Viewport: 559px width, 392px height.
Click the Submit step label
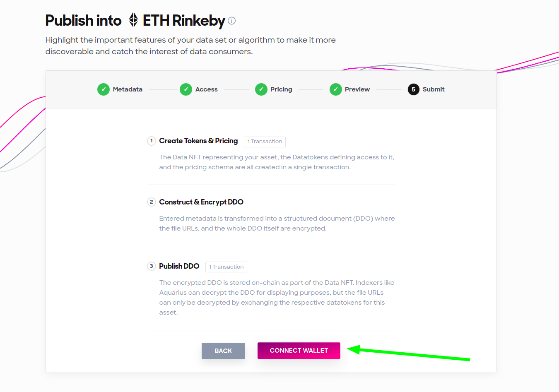433,89
